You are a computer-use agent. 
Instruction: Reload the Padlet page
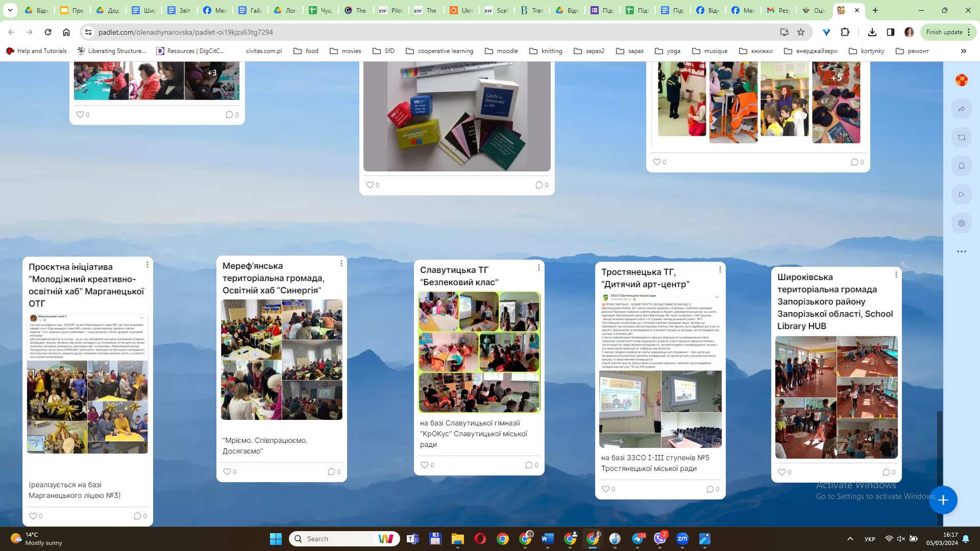coord(48,32)
